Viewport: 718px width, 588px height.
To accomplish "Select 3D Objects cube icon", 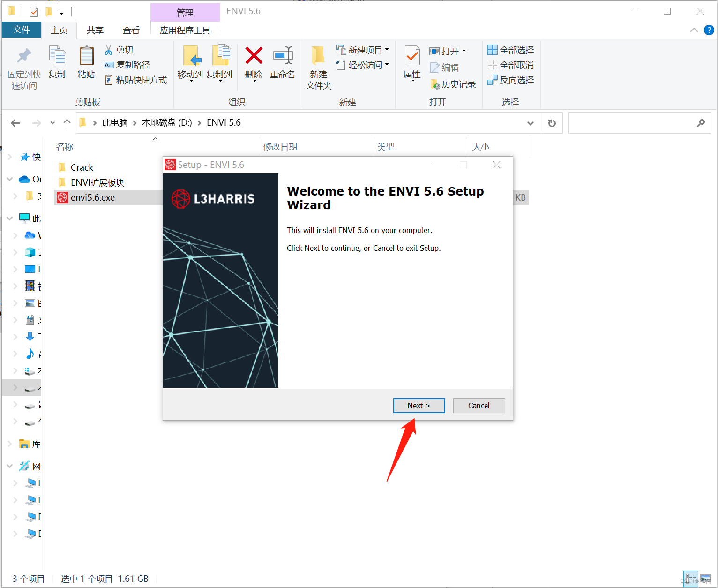I will point(30,252).
